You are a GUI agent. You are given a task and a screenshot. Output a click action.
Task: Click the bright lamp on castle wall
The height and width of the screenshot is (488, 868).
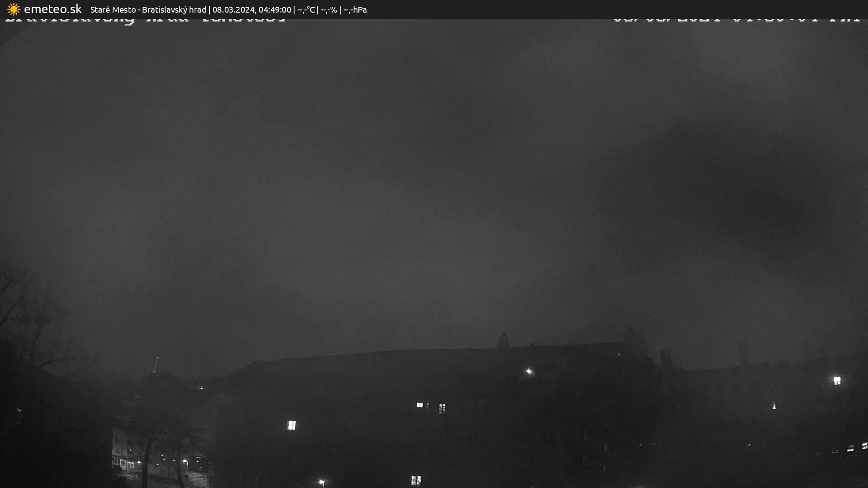529,371
